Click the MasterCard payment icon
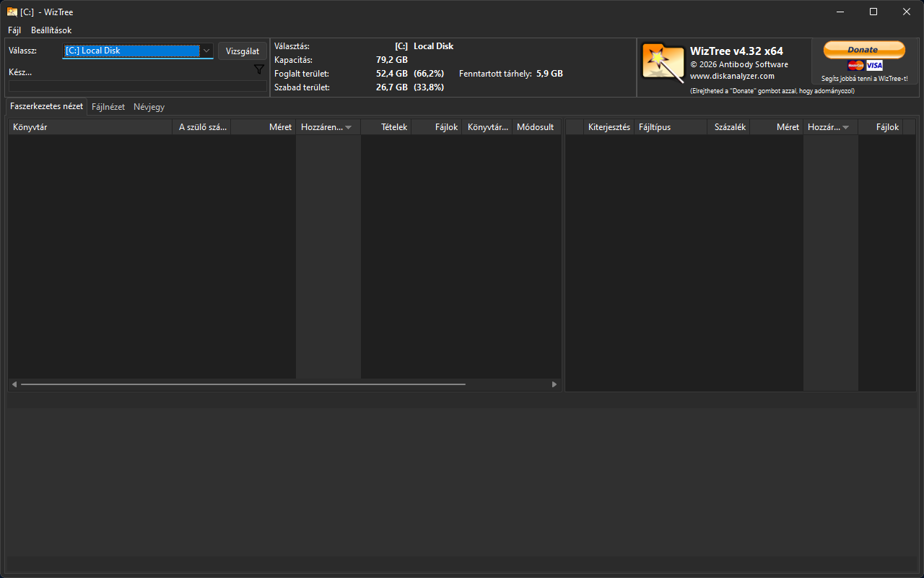Screen dimensions: 924x578 tap(855, 66)
